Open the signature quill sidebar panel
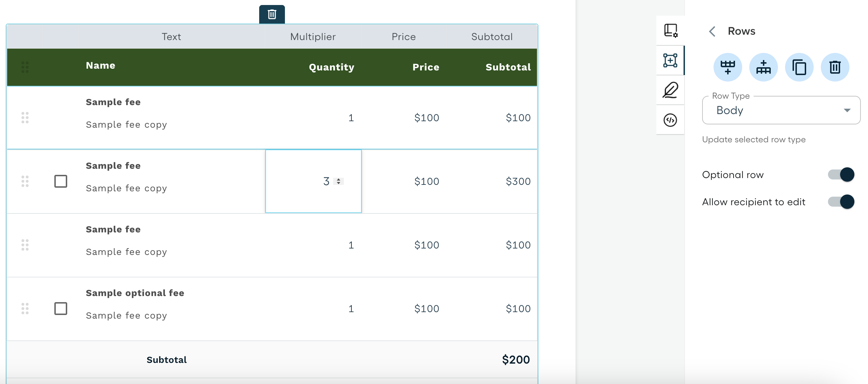This screenshot has height=384, width=868. [671, 90]
